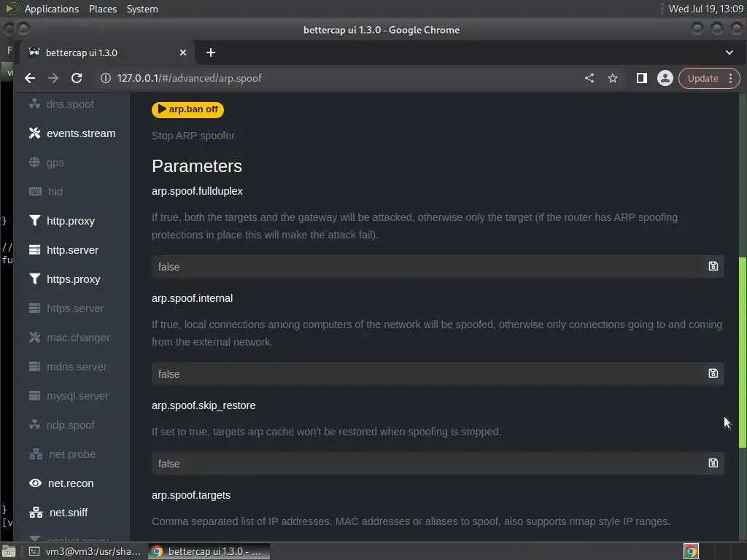
Task: Save the arp.spoof.fullduplex value
Action: click(713, 266)
